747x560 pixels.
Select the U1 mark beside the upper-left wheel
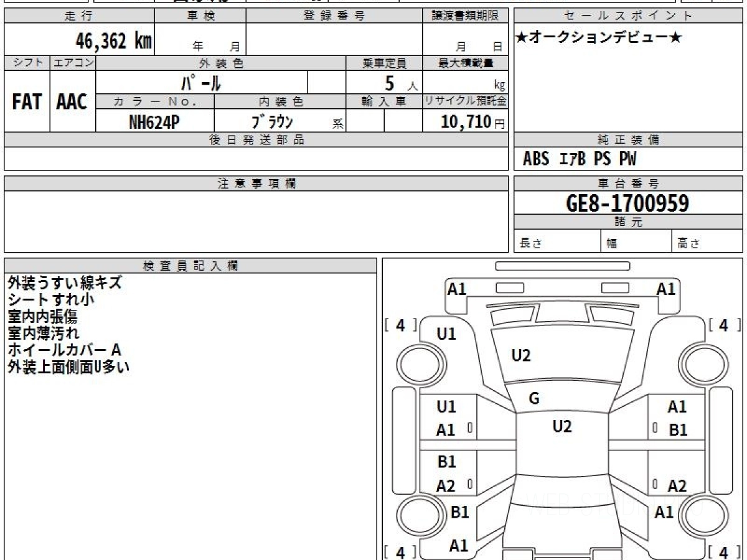pos(446,334)
